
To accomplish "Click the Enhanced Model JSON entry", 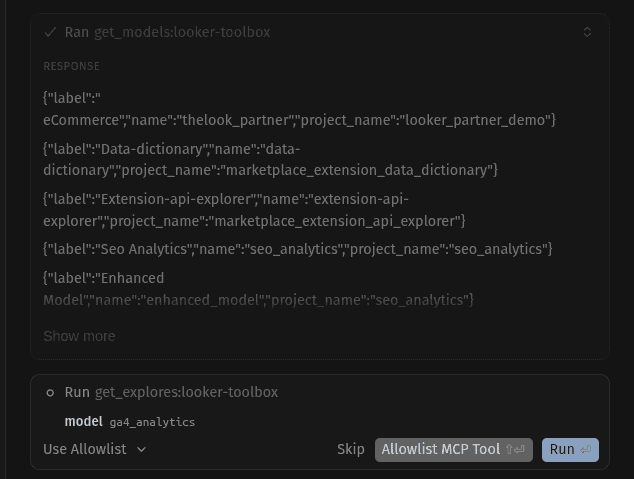I will click(x=258, y=289).
